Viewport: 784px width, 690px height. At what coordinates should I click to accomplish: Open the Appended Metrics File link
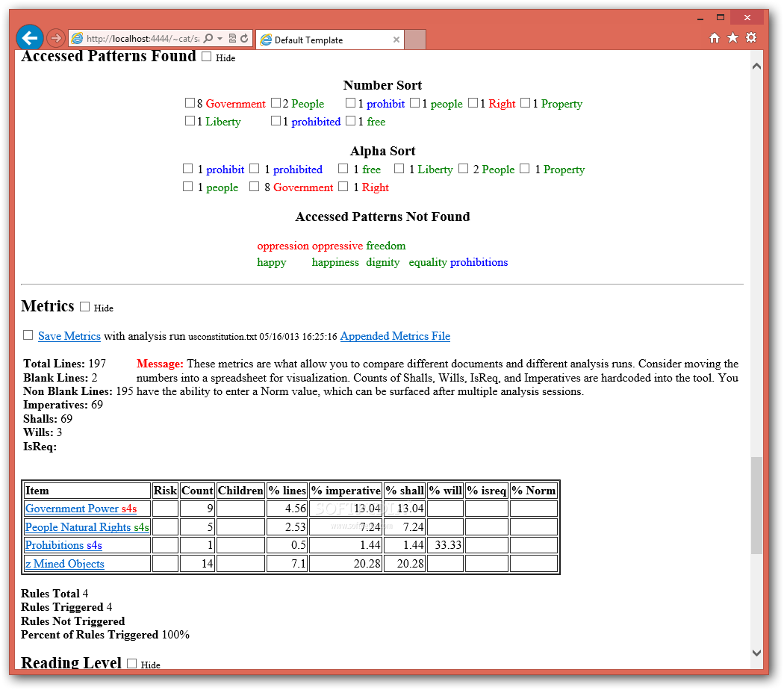pos(395,336)
